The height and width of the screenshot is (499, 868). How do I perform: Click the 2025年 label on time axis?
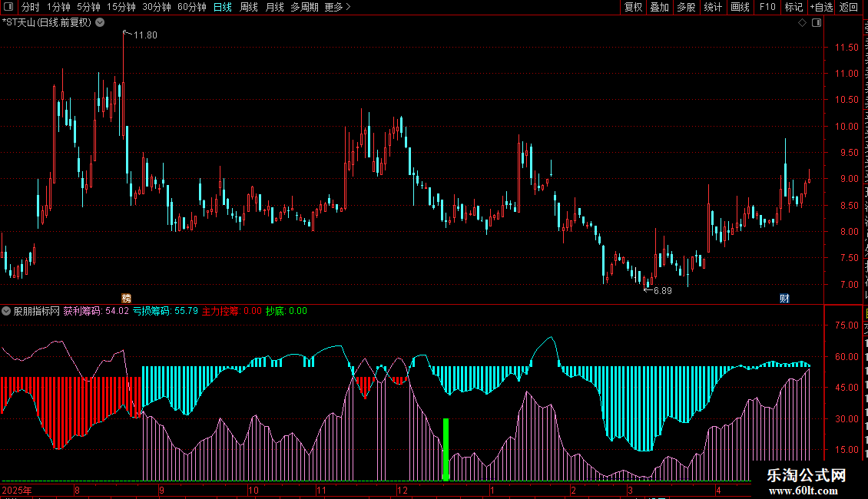pyautogui.click(x=17, y=491)
